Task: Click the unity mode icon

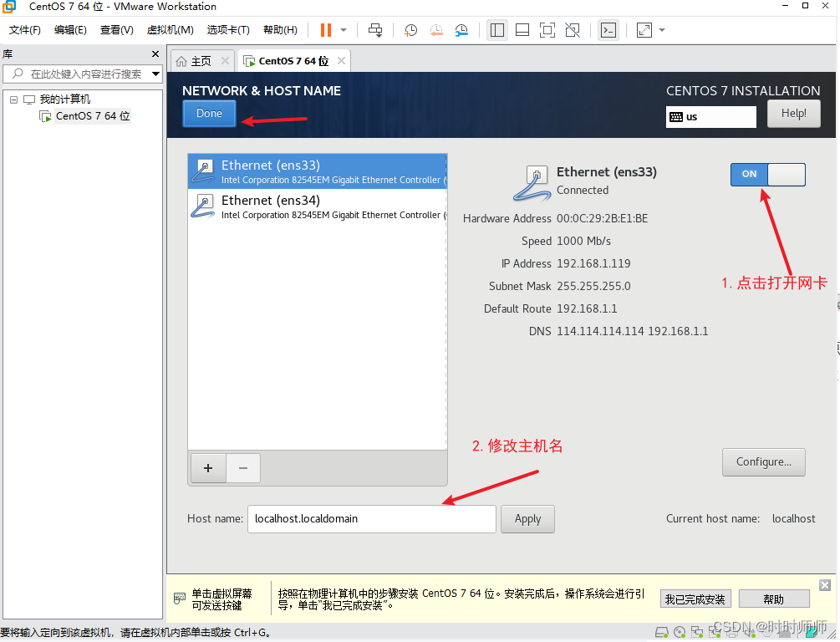Action: pyautogui.click(x=573, y=30)
